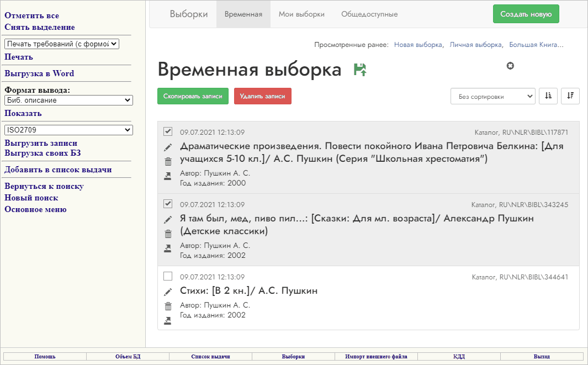Click Добавить в список выдачи link

tap(58, 170)
